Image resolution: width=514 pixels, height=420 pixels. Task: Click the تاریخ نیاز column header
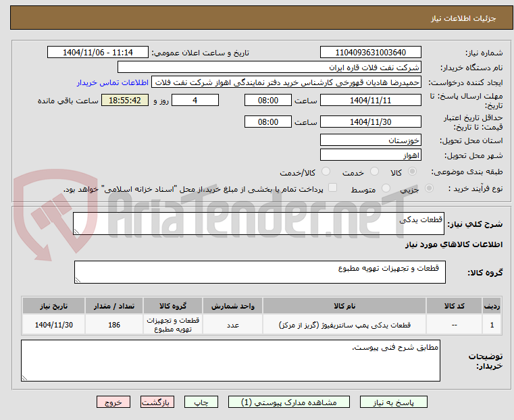[54, 306]
